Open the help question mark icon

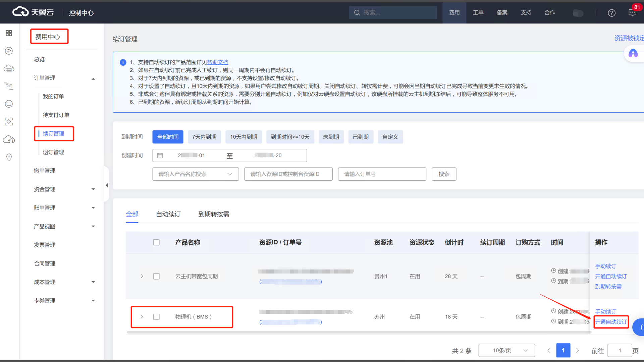tap(611, 13)
